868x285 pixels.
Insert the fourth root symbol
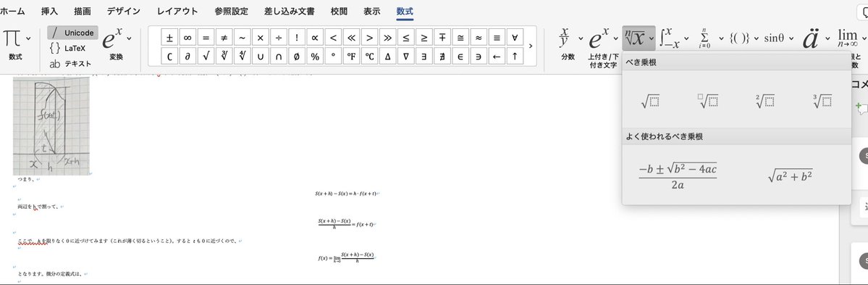[x=243, y=56]
